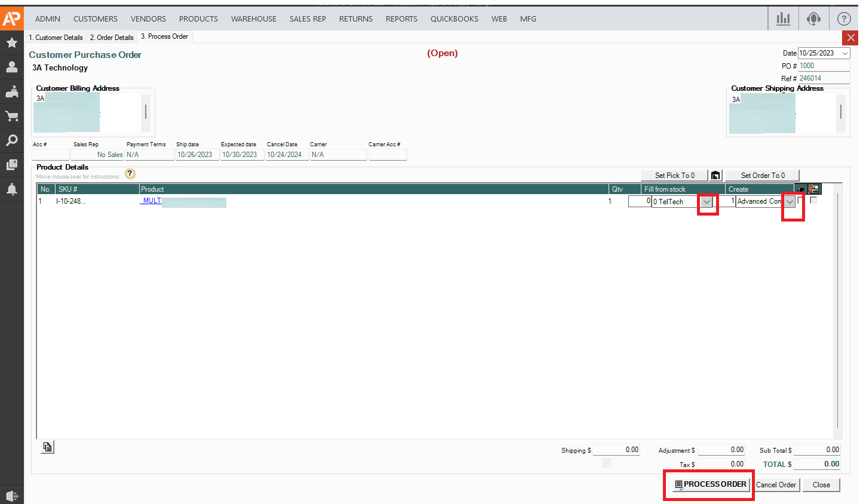Click the shopping cart sidebar icon
The height and width of the screenshot is (504, 860).
[x=11, y=116]
